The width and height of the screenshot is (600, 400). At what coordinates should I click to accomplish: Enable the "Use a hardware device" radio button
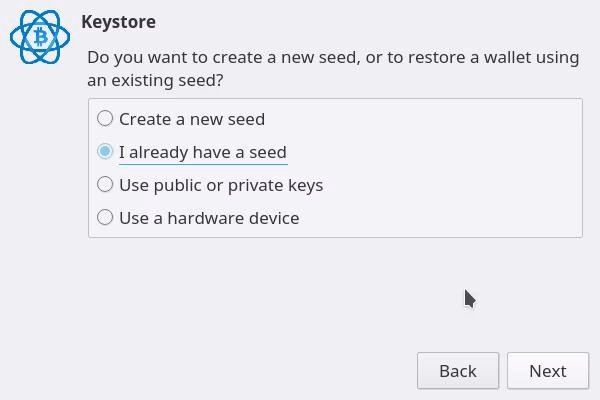pos(105,218)
